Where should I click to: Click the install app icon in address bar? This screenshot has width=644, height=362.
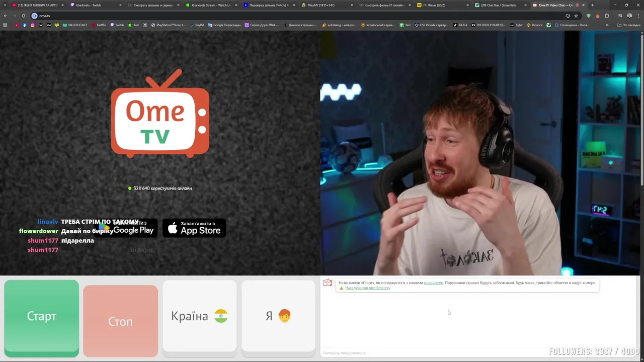point(568,16)
